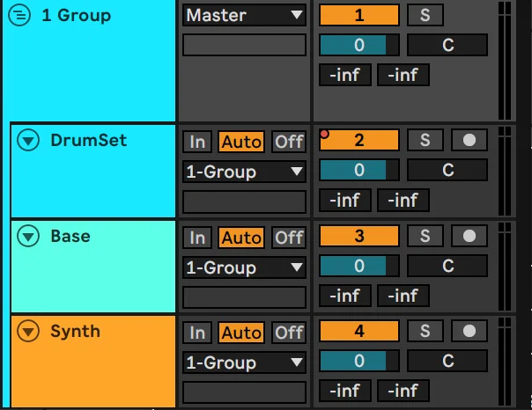Open DrumSet 1-Group output dropdown
Screen dimensions: 532x410
coord(244,172)
